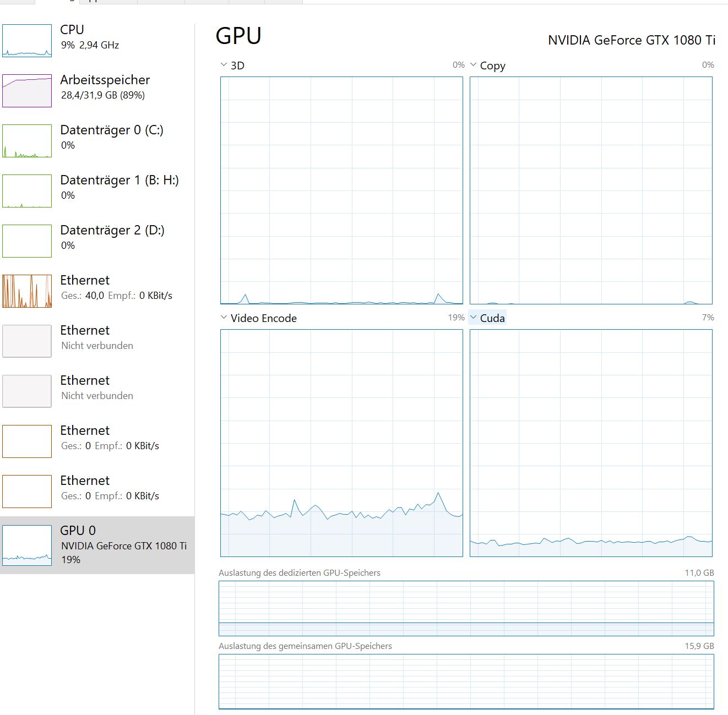Expand the Copy engine dropdown arrow

[x=473, y=65]
